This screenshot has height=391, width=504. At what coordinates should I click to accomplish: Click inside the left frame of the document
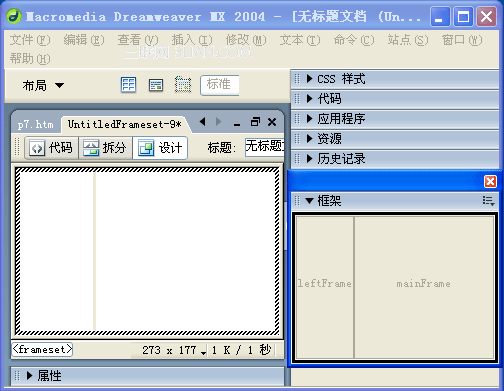tap(56, 251)
